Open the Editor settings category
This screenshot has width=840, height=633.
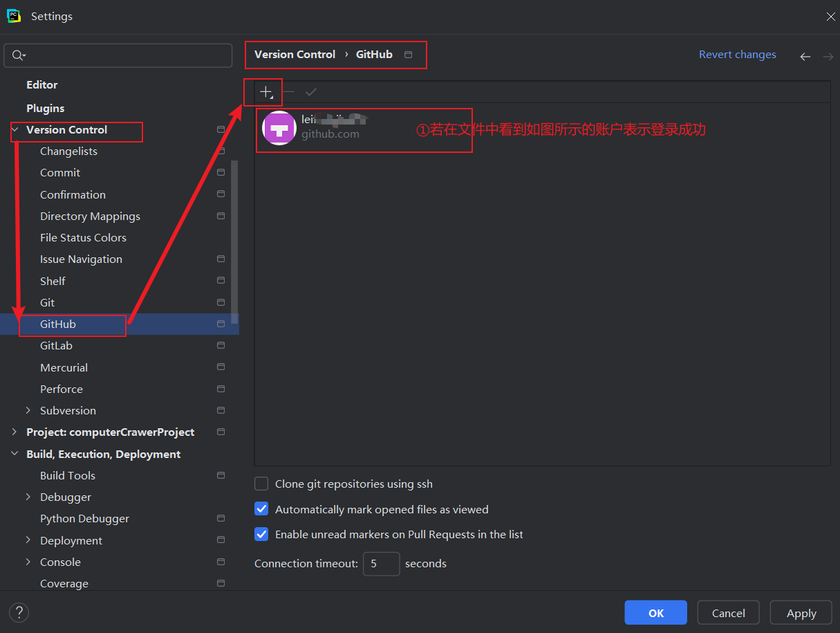pyautogui.click(x=42, y=84)
